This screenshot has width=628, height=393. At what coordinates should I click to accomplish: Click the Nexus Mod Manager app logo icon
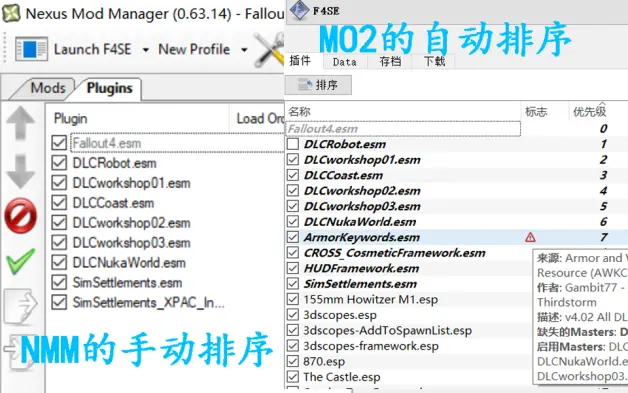coord(11,13)
